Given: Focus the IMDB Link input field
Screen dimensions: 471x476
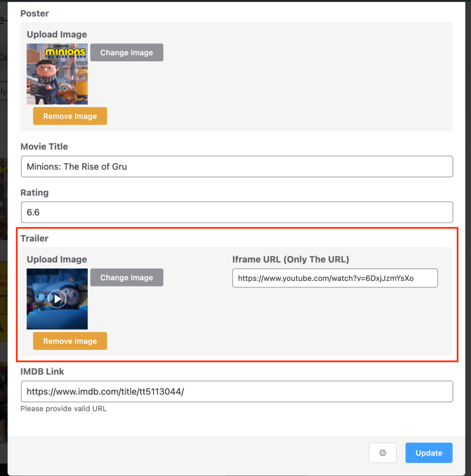Looking at the screenshot, I should tap(237, 391).
